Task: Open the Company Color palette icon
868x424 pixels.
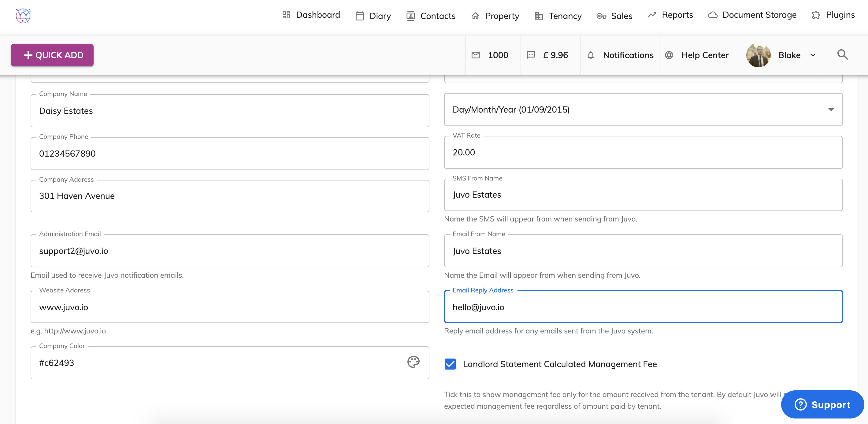Action: coord(413,362)
